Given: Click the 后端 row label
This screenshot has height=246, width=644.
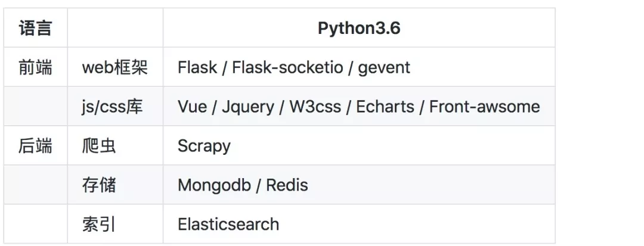Looking at the screenshot, I should [x=35, y=146].
